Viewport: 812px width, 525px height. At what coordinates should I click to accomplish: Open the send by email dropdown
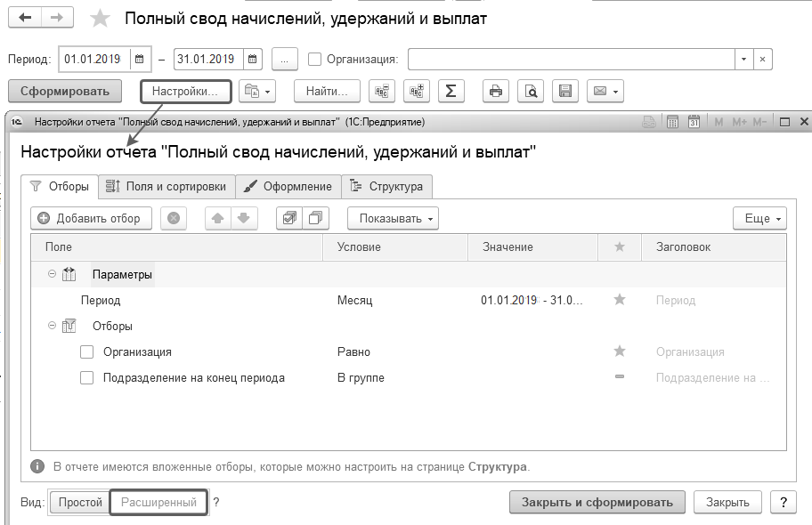pos(605,91)
